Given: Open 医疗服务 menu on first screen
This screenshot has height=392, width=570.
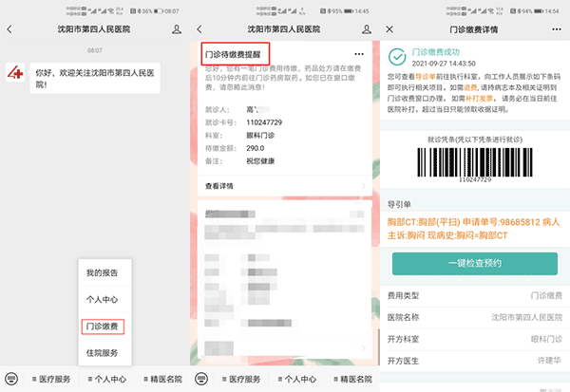Looking at the screenshot, I should coord(51,380).
